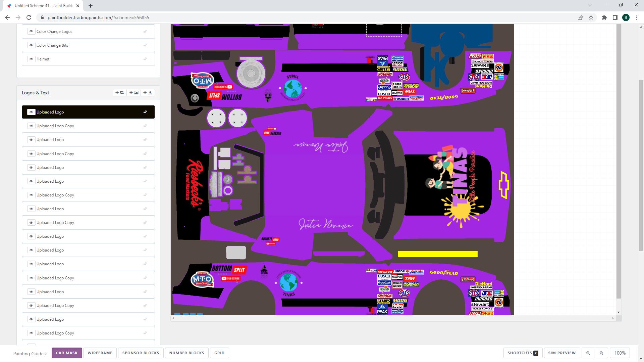
Task: Enable the Sponsor Blocks guide
Action: pos(141,353)
